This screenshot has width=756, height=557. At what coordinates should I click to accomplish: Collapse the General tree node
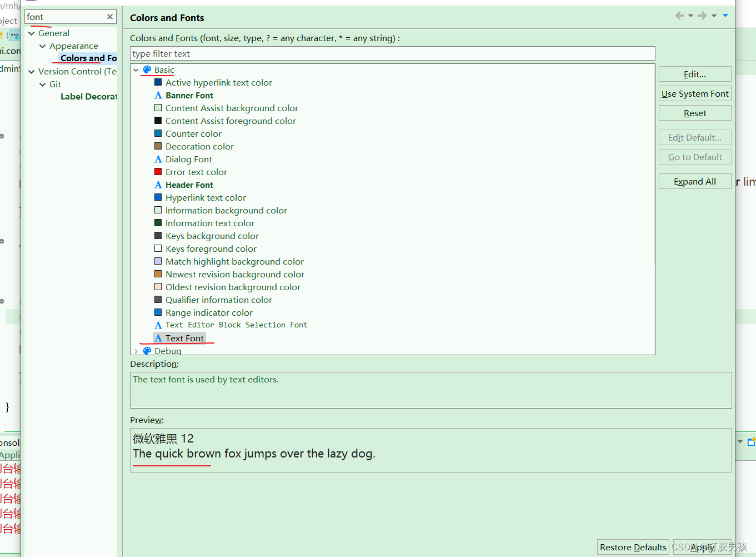pos(32,33)
